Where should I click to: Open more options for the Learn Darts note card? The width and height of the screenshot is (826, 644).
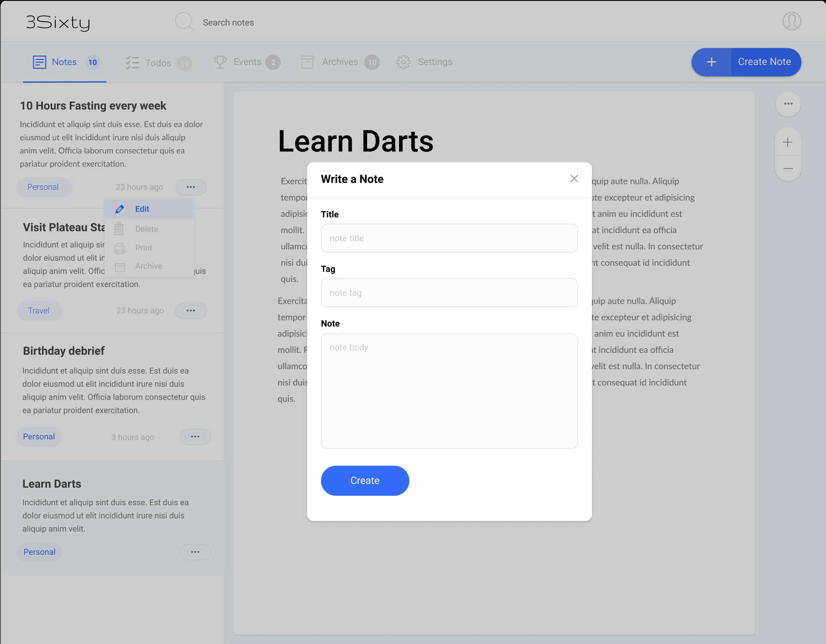click(x=195, y=552)
